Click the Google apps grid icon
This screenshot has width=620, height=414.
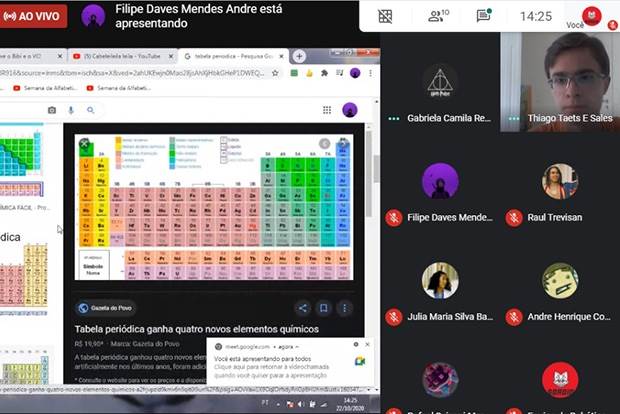click(326, 110)
